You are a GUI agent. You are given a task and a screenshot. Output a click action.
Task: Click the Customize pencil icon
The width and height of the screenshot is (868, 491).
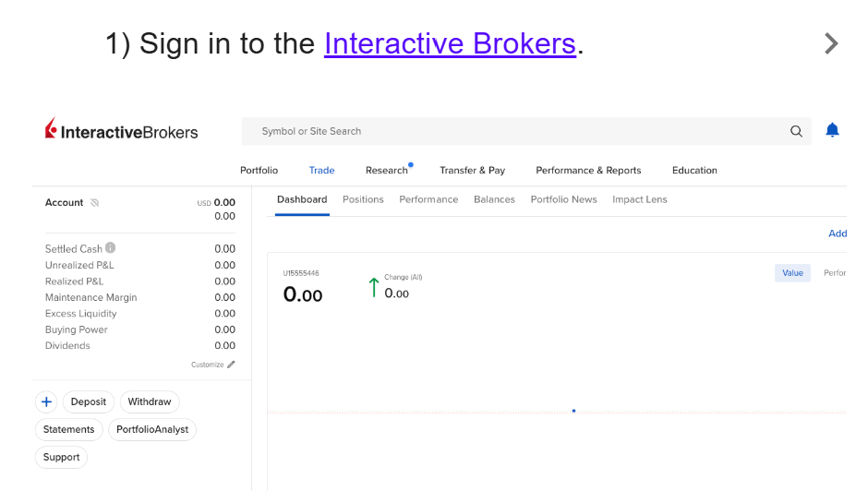(x=232, y=365)
